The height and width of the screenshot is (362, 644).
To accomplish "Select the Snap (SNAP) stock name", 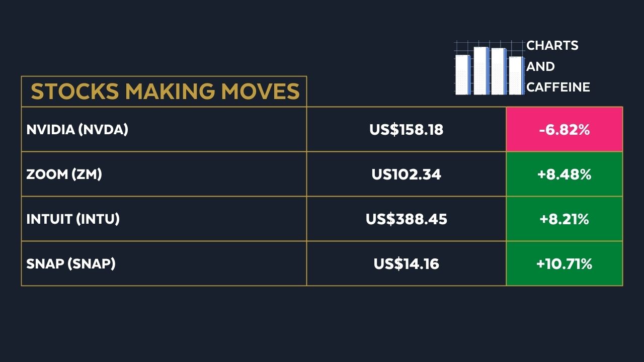I will 71,263.
